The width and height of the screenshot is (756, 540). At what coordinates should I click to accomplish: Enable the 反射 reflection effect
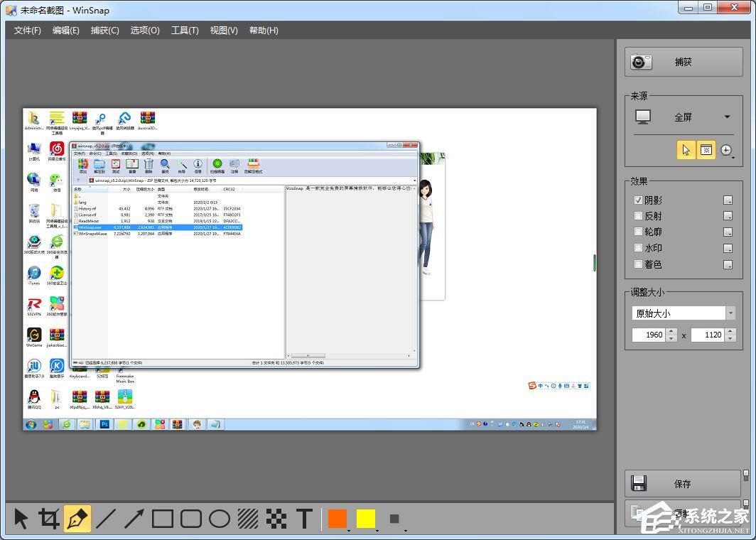coord(638,216)
